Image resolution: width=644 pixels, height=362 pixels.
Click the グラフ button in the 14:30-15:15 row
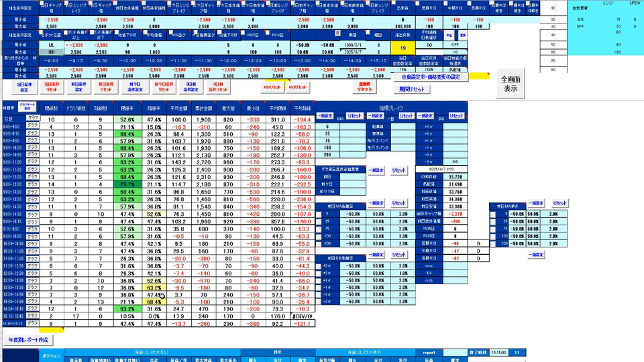[32, 308]
